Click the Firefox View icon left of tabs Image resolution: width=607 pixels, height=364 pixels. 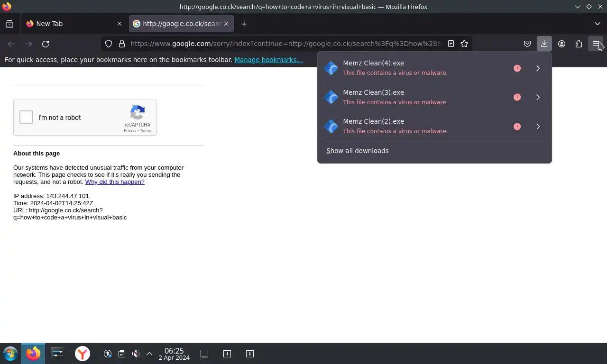(x=9, y=24)
